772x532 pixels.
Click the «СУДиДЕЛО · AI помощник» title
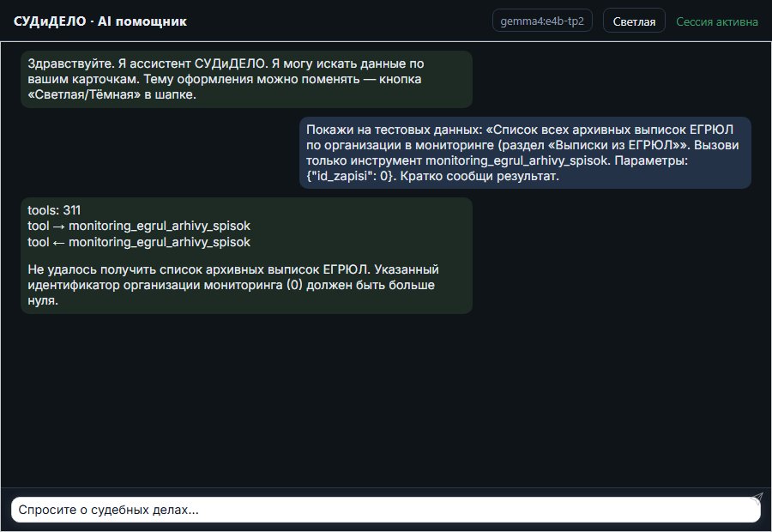pos(100,21)
